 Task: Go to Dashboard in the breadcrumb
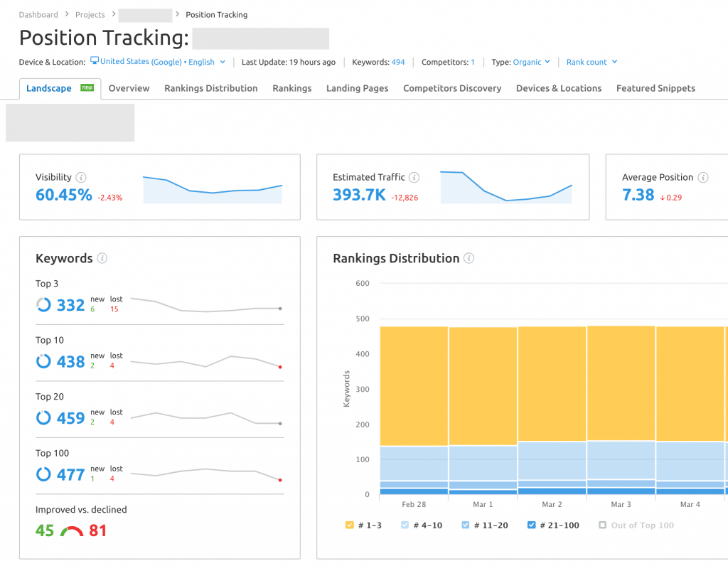[38, 14]
